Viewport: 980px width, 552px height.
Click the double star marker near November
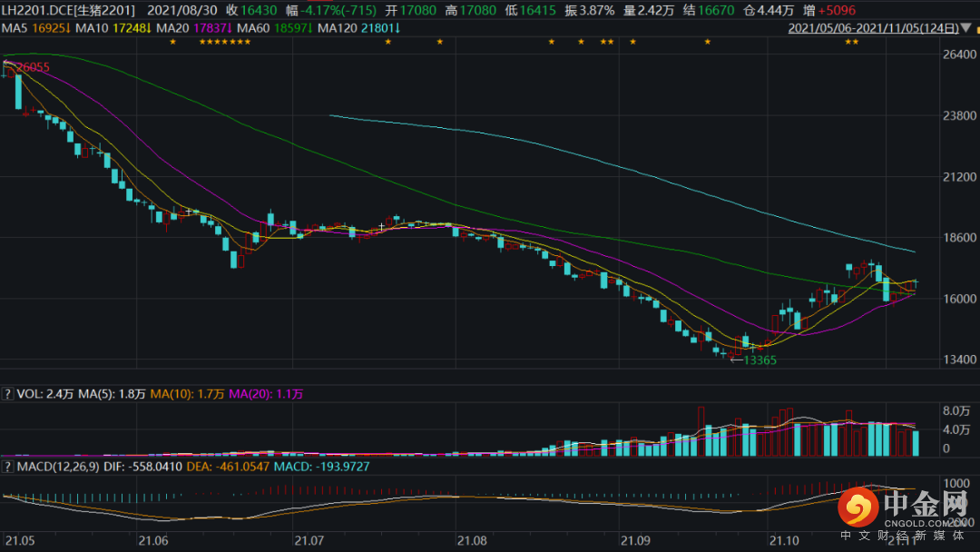[x=852, y=42]
